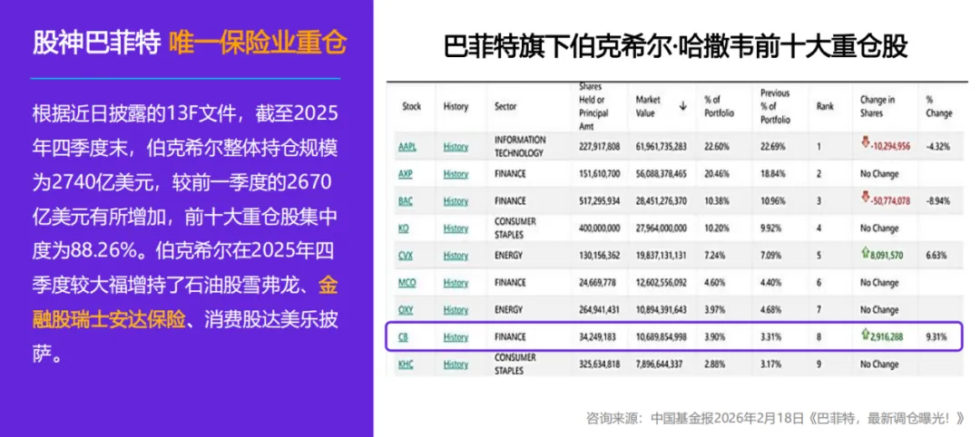The width and height of the screenshot is (980, 437).
Task: Click shares held value 151,610,700
Action: point(600,174)
